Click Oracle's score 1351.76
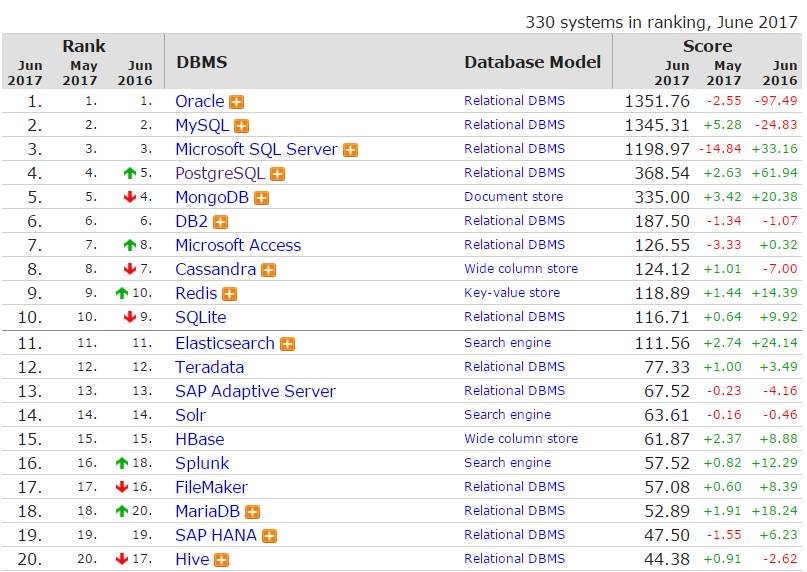 pyautogui.click(x=657, y=101)
